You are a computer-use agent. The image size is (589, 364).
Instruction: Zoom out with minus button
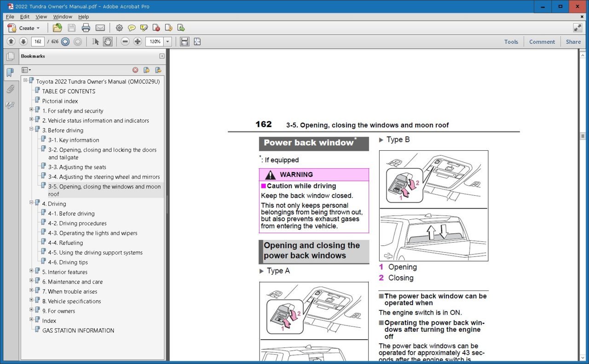125,42
